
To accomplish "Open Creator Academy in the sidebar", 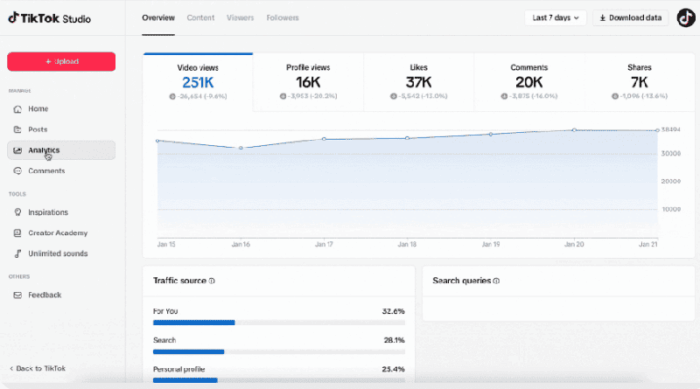I will pyautogui.click(x=61, y=233).
